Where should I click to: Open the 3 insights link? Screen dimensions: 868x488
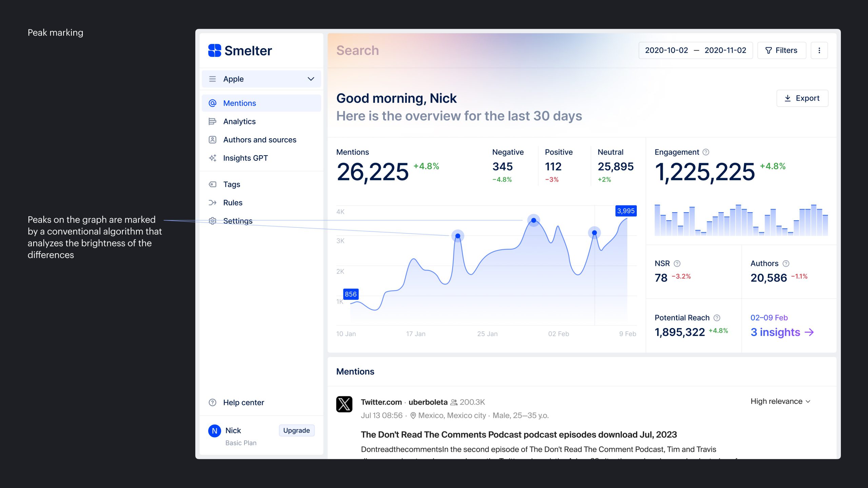[782, 332]
